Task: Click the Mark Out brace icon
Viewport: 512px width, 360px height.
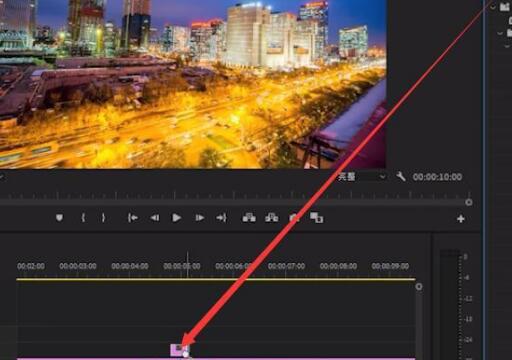Action: pyautogui.click(x=103, y=218)
